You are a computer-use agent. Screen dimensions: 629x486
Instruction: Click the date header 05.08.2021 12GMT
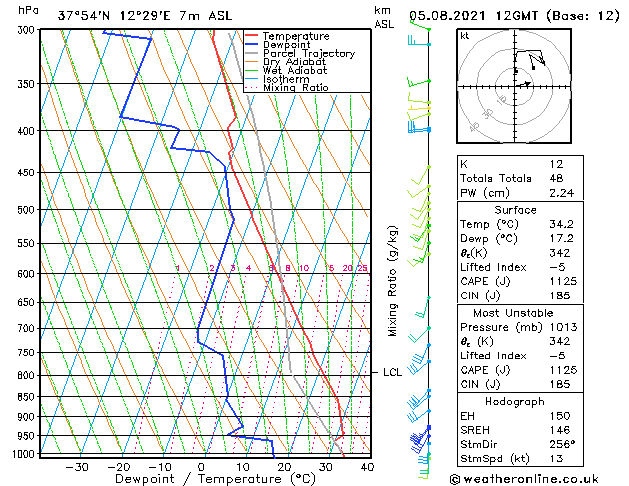pos(473,16)
